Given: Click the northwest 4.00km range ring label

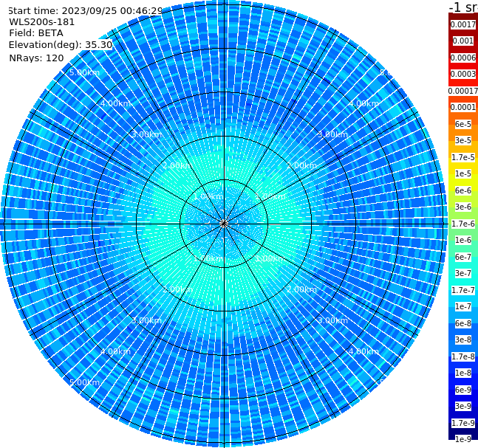Looking at the screenshot, I should point(115,103).
